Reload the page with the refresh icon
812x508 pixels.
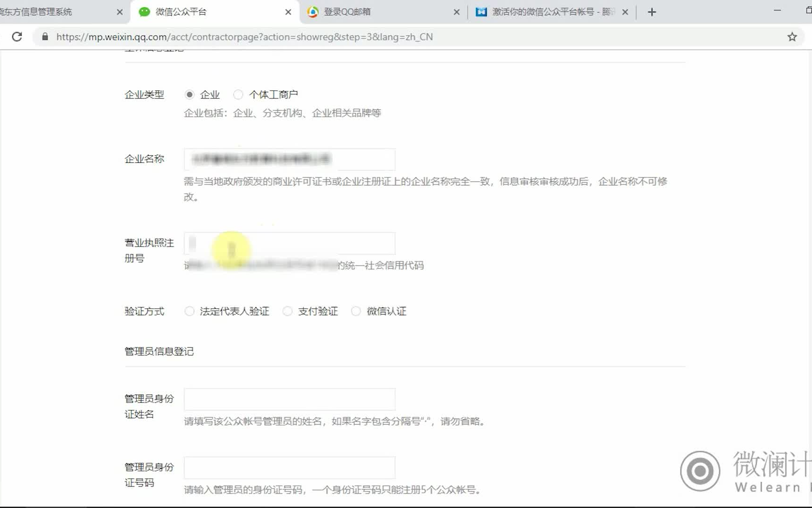click(17, 37)
